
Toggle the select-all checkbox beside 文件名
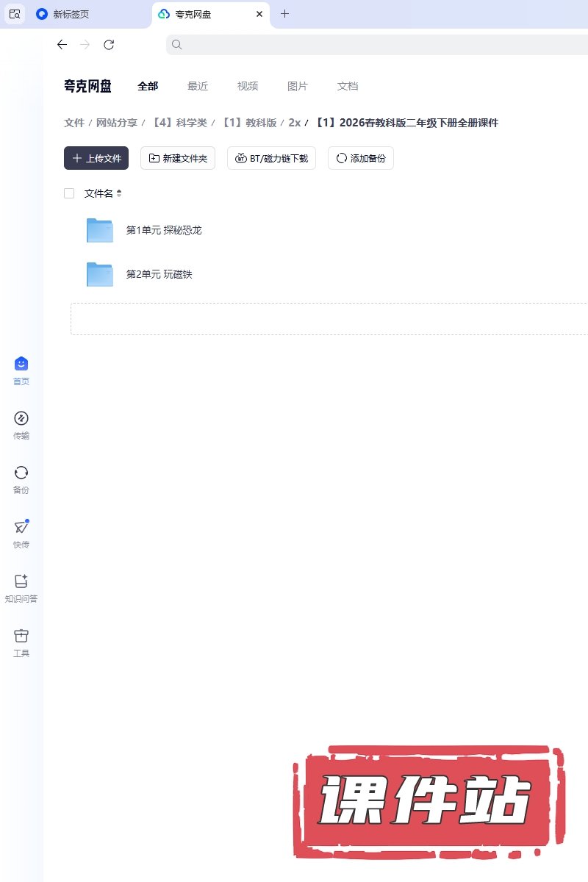69,193
